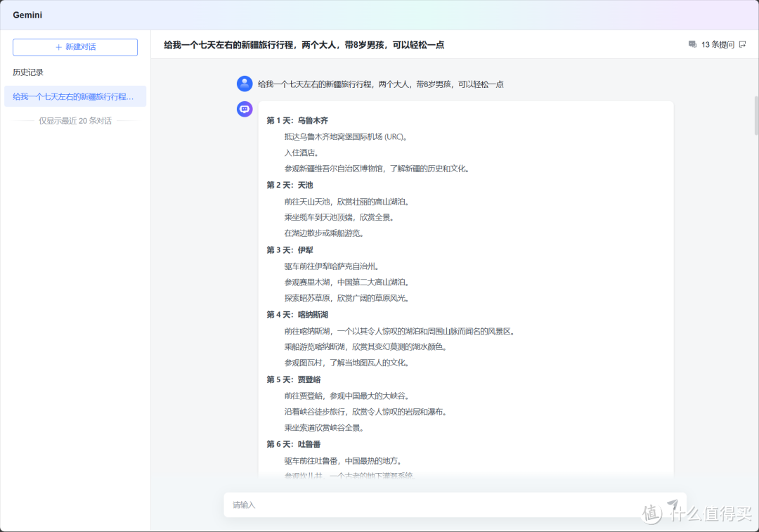Click the 第 6 天: 吐鲁番 heading
759x532 pixels.
[x=294, y=443]
